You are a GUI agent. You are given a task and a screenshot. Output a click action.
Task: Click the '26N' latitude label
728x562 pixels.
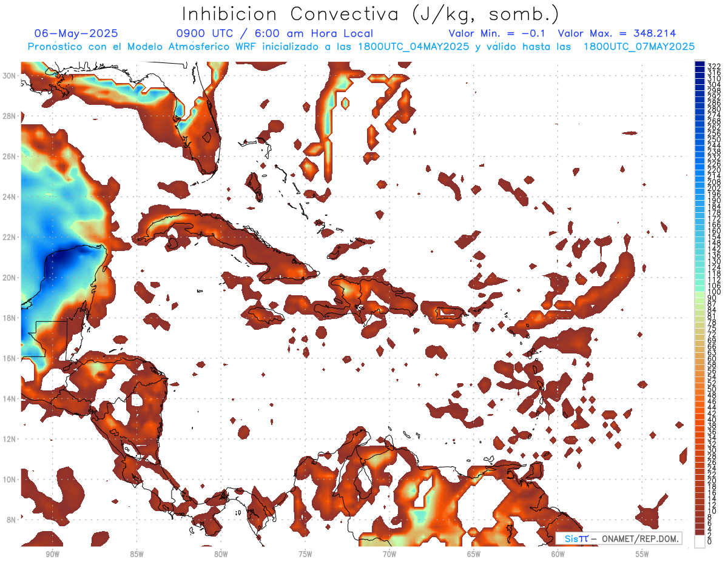[x=9, y=156]
